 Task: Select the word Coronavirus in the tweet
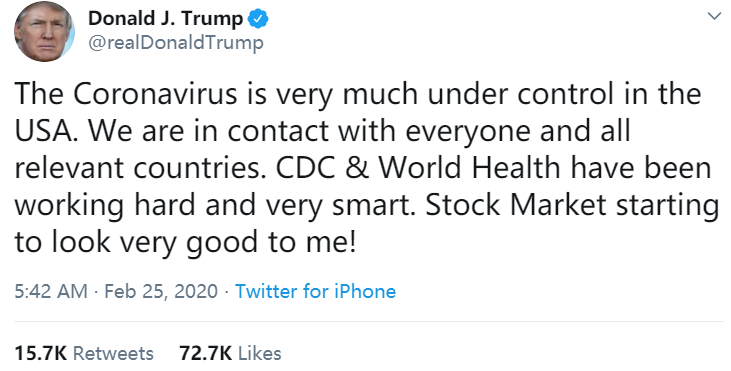tap(155, 94)
